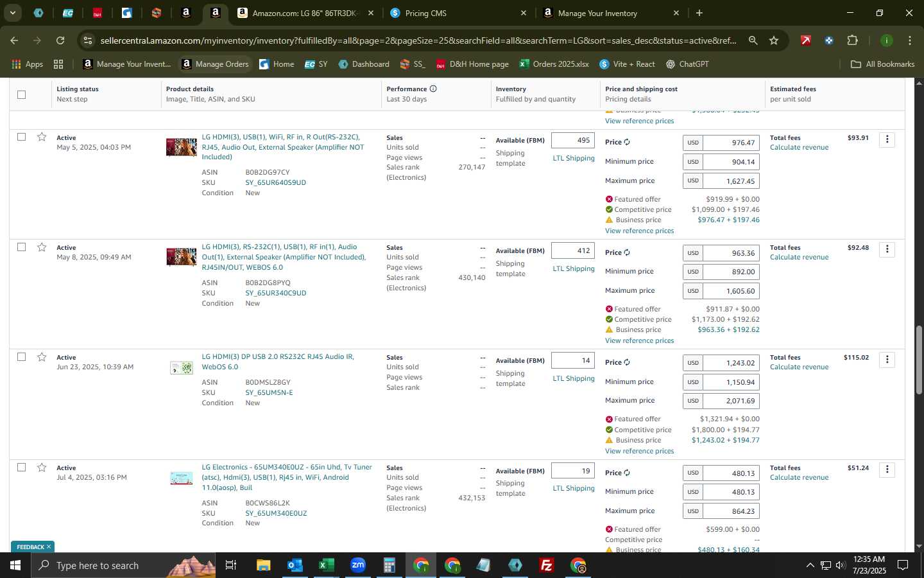Edit price field showing 963.36
This screenshot has width=924, height=578.
pos(731,253)
